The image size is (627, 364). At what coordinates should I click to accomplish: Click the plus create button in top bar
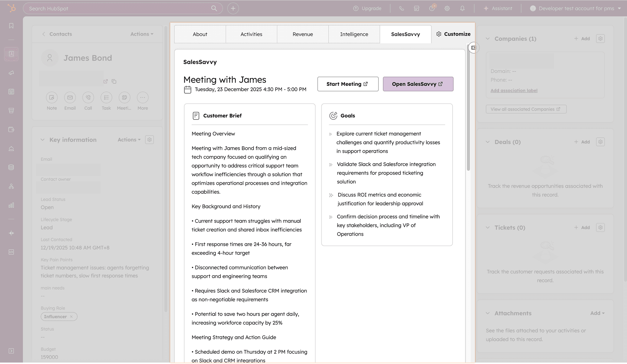click(x=233, y=8)
